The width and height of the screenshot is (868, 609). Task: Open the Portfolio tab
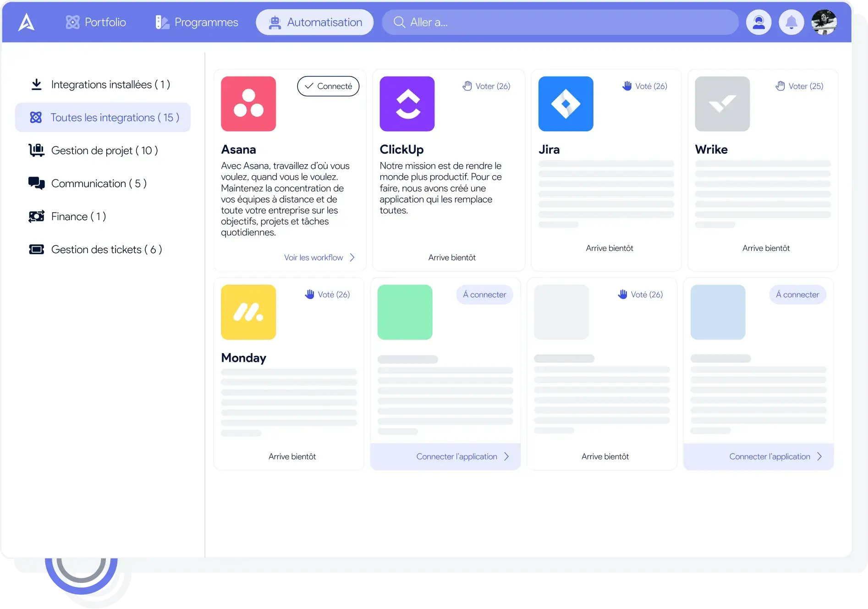[x=95, y=22]
